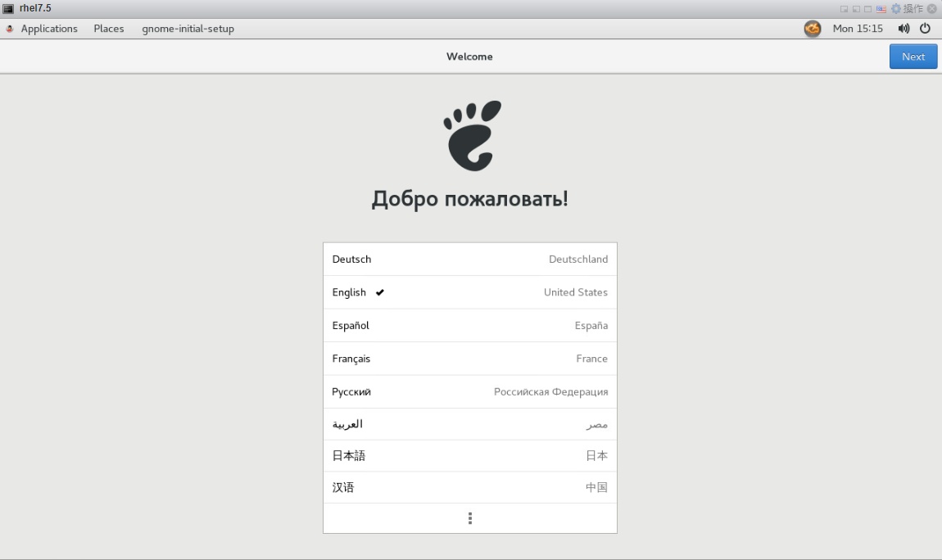
Task: Click the volume speaker icon
Action: (904, 28)
